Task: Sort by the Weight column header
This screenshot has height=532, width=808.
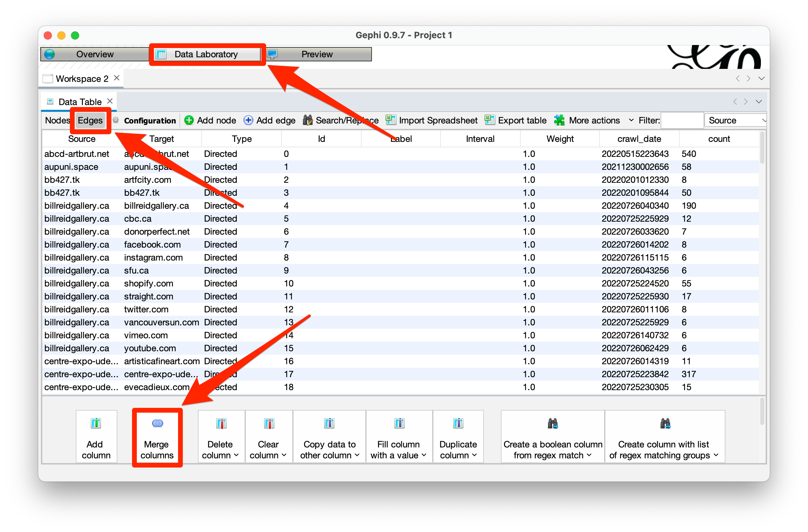Action: (x=560, y=139)
